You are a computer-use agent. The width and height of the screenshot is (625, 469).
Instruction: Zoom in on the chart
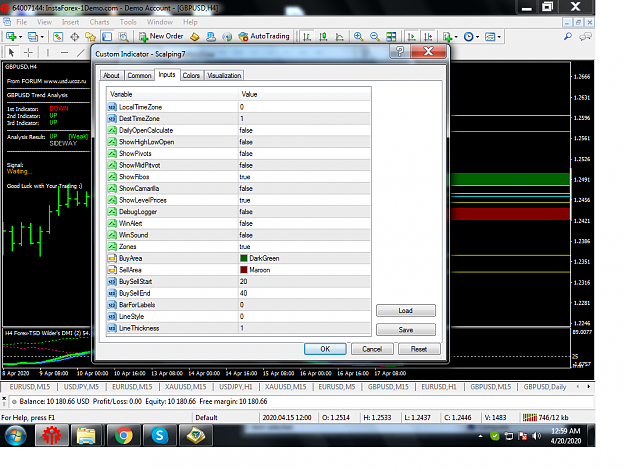click(x=358, y=37)
